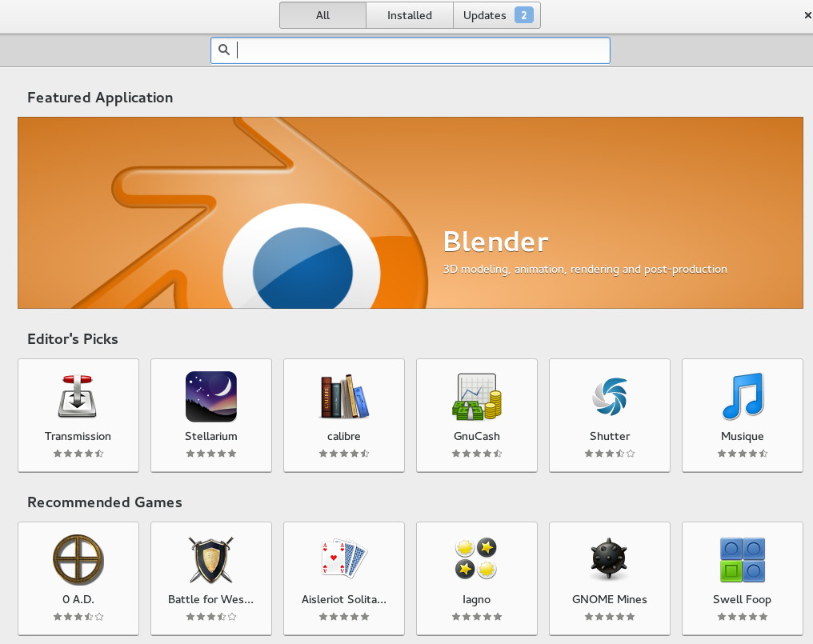813x644 pixels.
Task: Open the Transmission app icon
Action: point(78,397)
